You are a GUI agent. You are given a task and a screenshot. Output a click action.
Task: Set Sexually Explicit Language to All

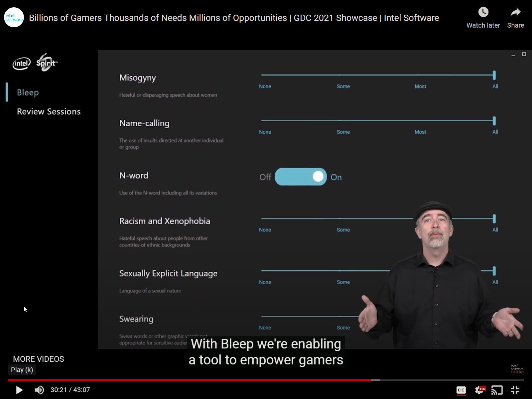coord(495,282)
